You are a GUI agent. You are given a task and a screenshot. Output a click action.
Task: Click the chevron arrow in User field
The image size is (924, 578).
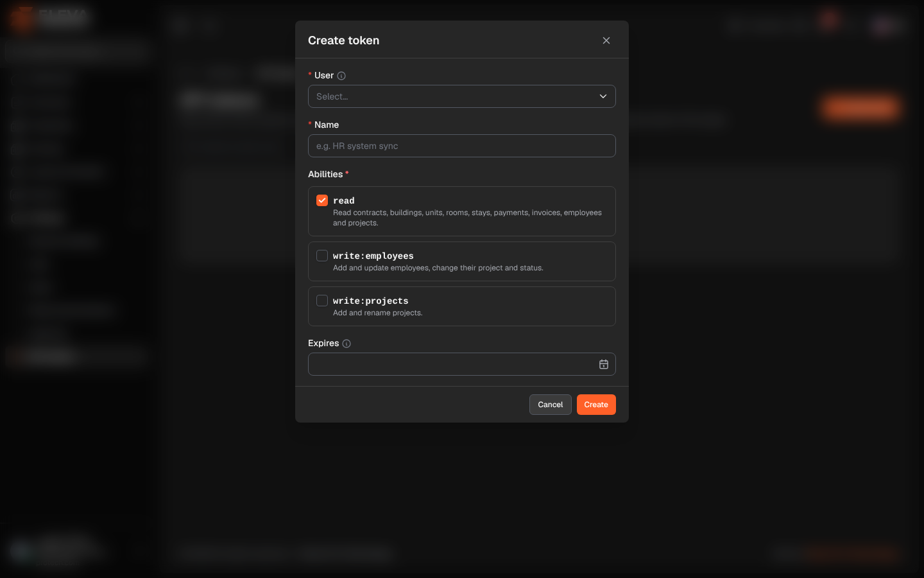tap(603, 96)
